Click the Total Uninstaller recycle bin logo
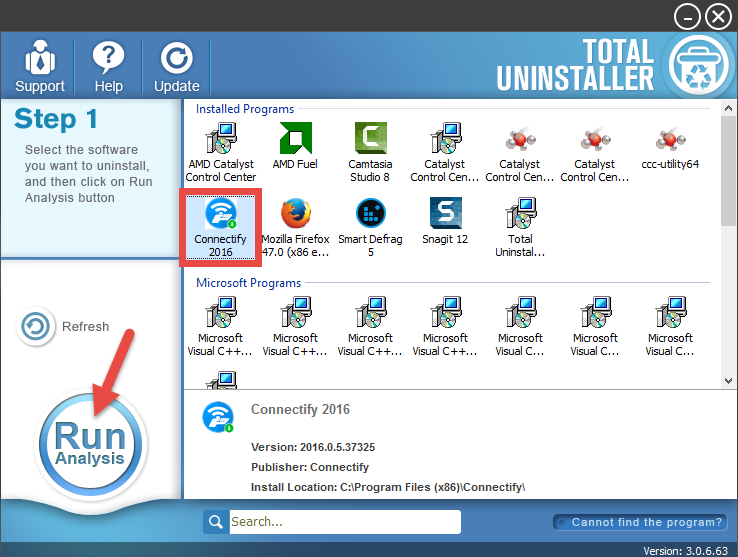This screenshot has width=738, height=557. click(698, 65)
